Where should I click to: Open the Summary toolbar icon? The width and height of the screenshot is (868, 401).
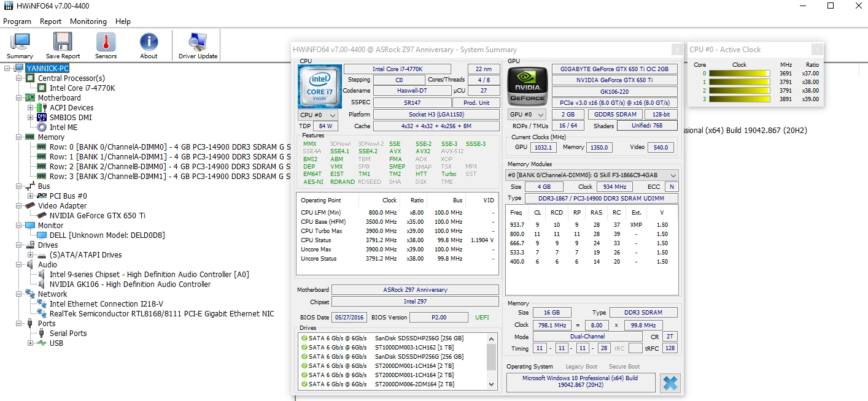(20, 42)
